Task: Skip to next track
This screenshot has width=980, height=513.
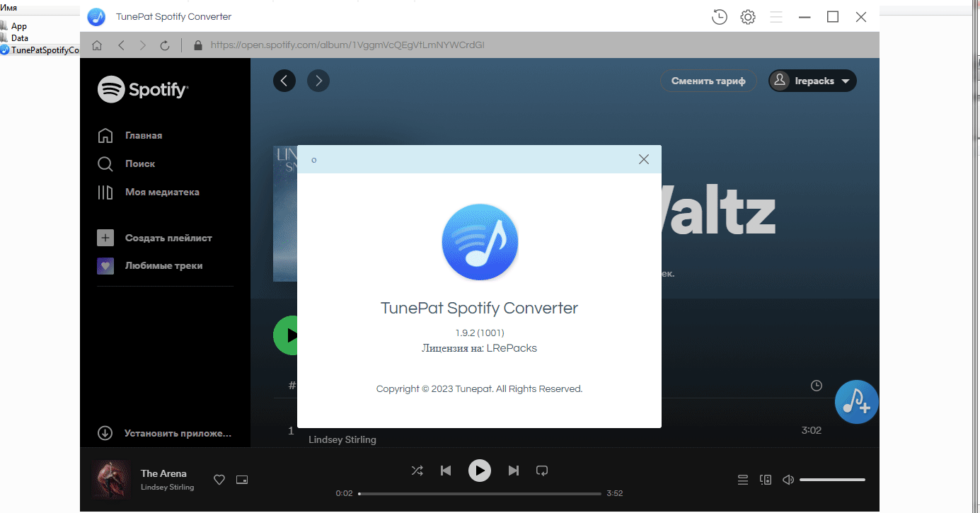Action: 514,470
